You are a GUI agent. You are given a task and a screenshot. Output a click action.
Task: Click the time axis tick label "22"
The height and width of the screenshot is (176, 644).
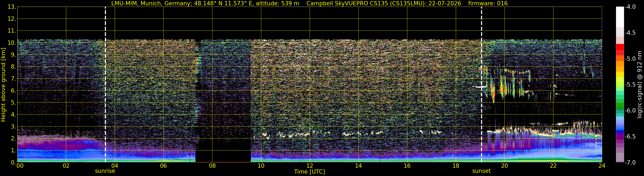(553, 166)
